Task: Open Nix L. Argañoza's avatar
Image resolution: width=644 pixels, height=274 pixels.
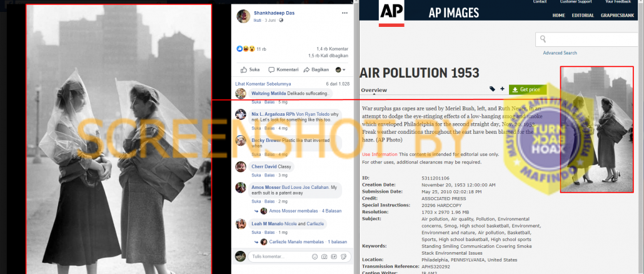Action: pos(241,114)
